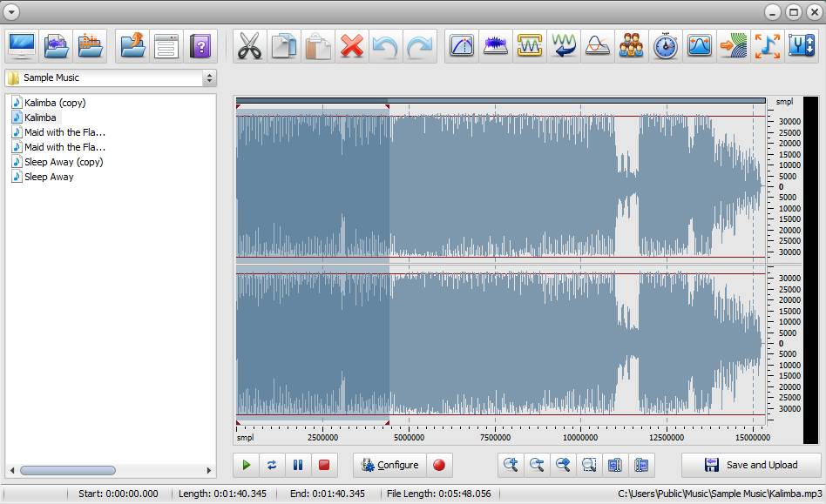
Task: Click the scissors Cut icon
Action: pos(250,46)
